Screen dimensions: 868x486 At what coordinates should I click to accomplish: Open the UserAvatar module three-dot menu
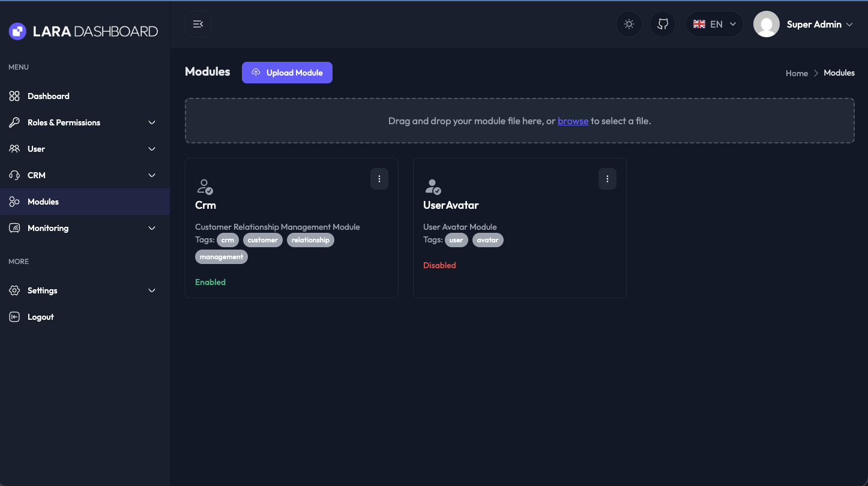click(x=607, y=179)
